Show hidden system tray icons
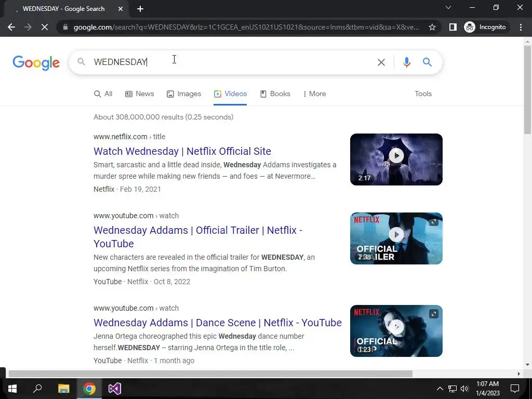Viewport: 532px width, 399px height. (x=440, y=389)
